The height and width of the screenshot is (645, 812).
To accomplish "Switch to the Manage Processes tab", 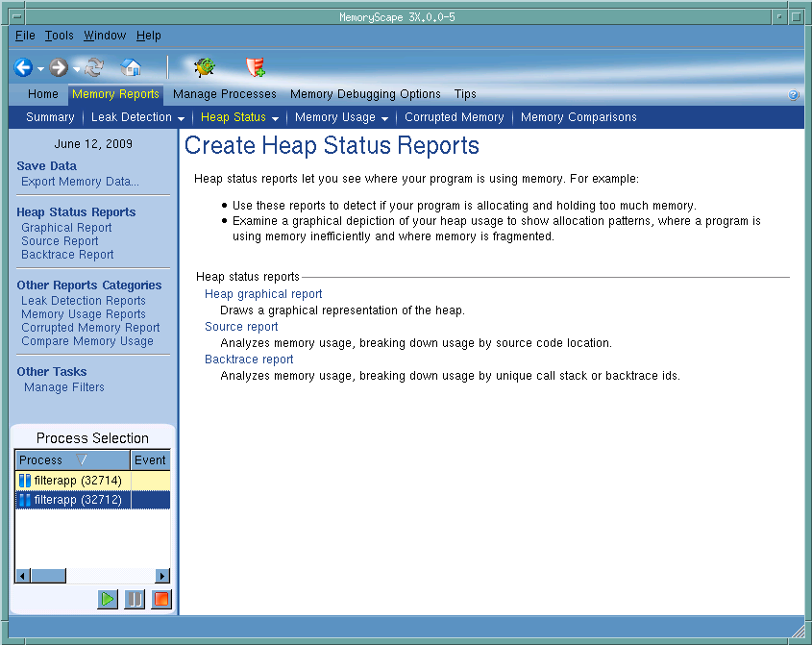I will coord(224,94).
